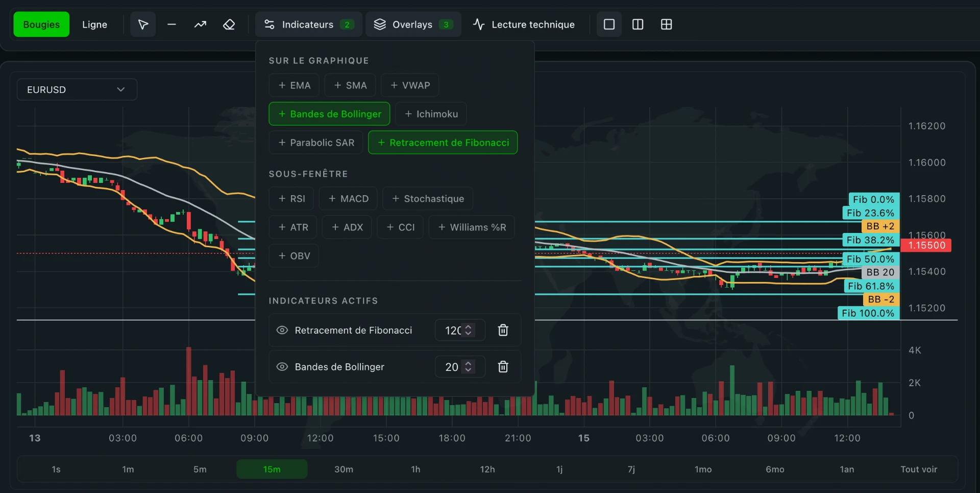
Task: Switch chart to Ligne mode
Action: (95, 25)
